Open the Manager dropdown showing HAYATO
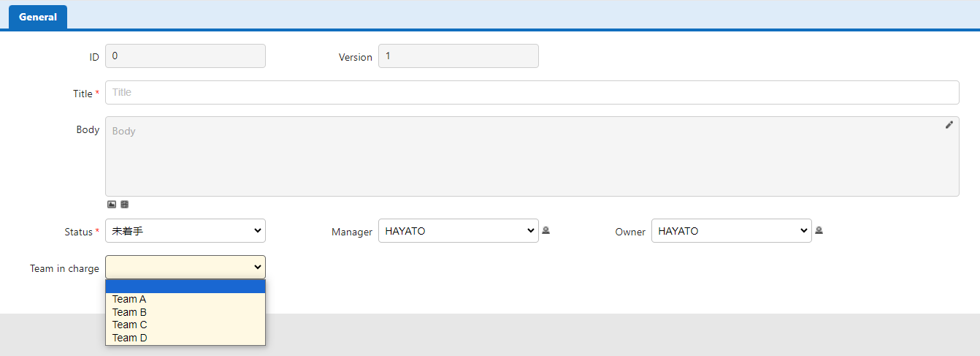 coord(459,231)
